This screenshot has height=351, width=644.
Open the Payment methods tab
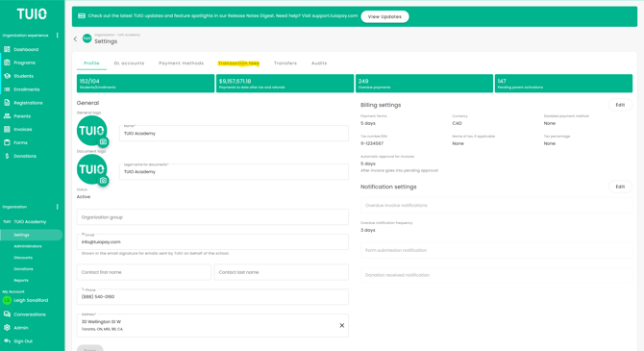pos(181,63)
